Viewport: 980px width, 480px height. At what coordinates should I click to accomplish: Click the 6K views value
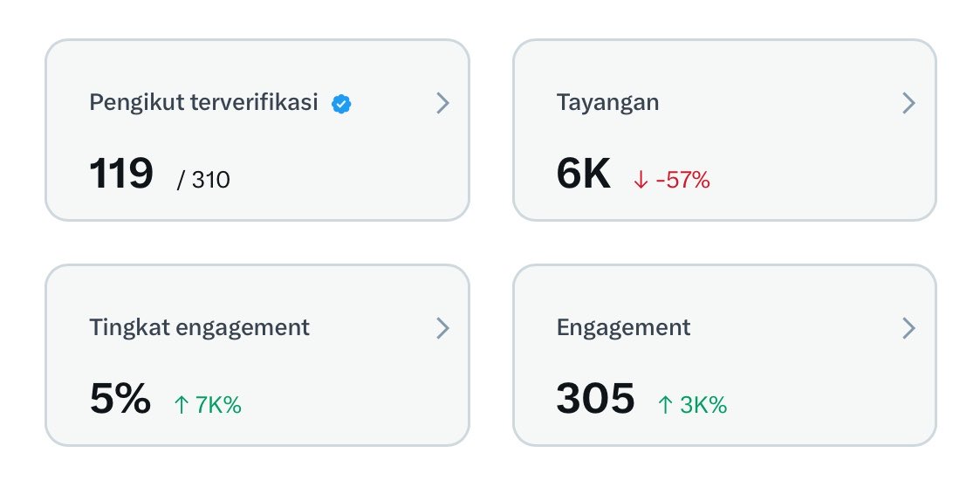pos(583,174)
